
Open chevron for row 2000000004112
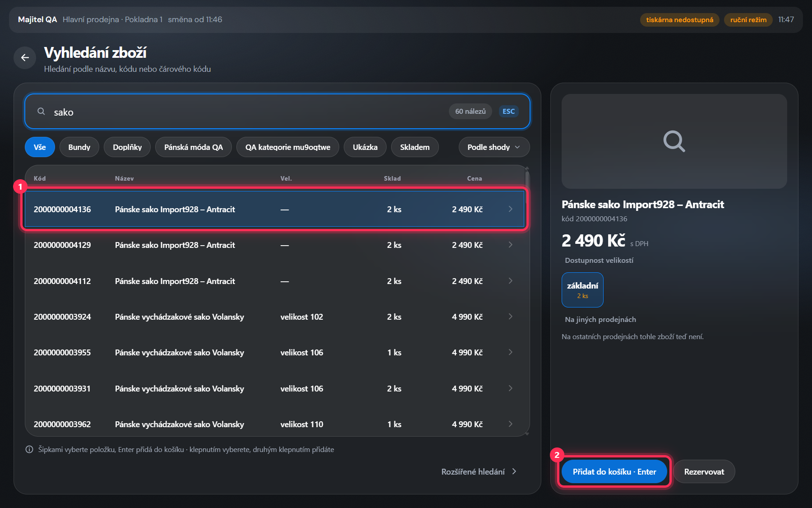click(510, 281)
